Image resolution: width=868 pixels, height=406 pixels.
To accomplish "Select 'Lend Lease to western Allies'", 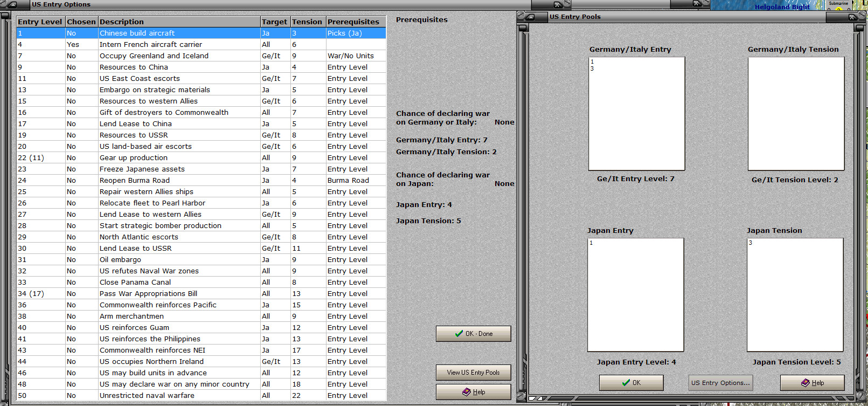I will coord(202,214).
